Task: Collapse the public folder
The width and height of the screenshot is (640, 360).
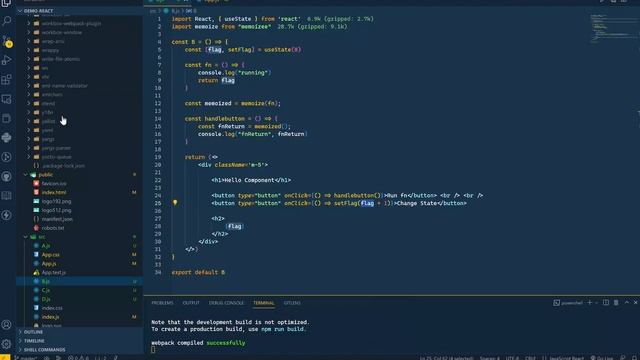Action: [x=80, y=174]
